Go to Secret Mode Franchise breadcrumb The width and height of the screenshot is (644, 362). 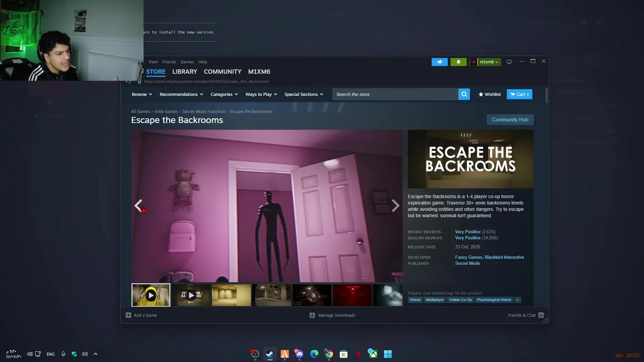(x=204, y=112)
